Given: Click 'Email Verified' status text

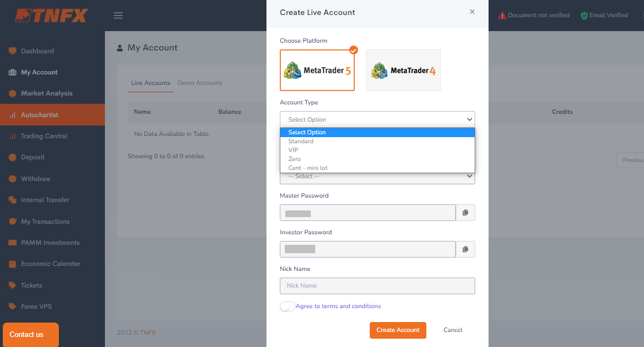Looking at the screenshot, I should tap(608, 15).
